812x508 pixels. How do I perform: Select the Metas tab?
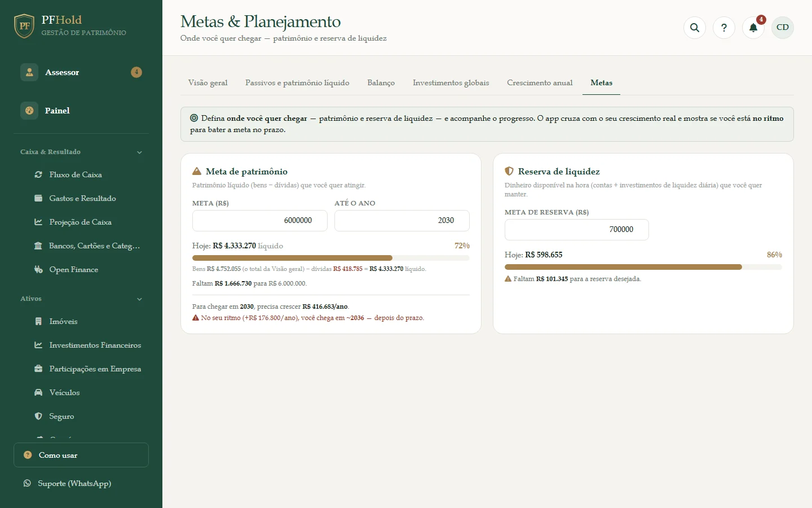pos(601,82)
